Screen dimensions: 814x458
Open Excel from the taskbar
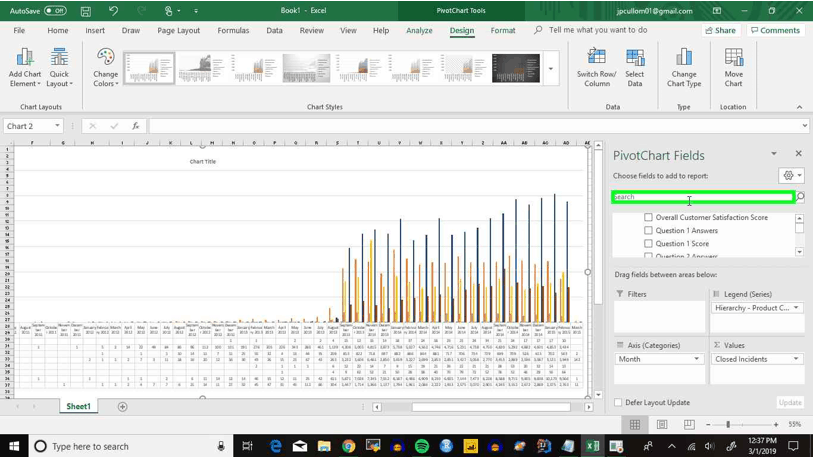pos(592,446)
